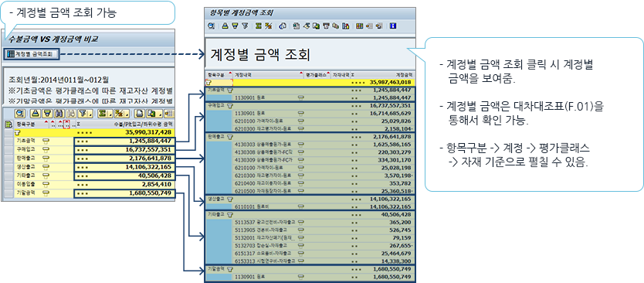
Task: Apply Subtotals in left list toolbar
Action: click(x=121, y=114)
